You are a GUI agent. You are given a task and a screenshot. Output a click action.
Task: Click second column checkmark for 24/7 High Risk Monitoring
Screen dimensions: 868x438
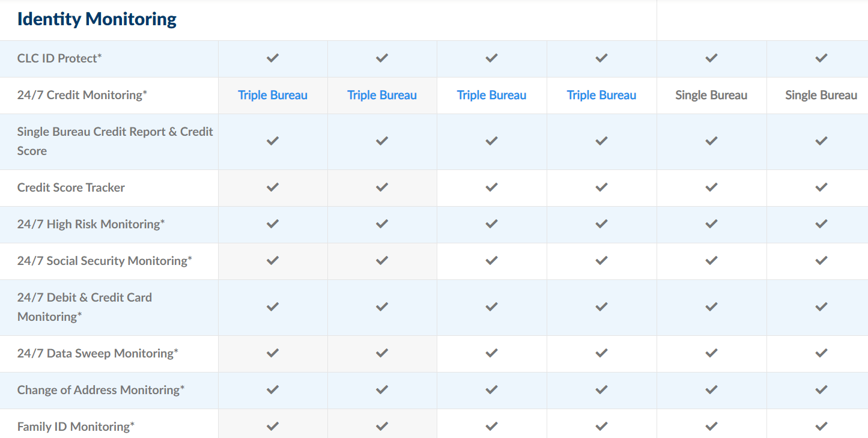(382, 224)
